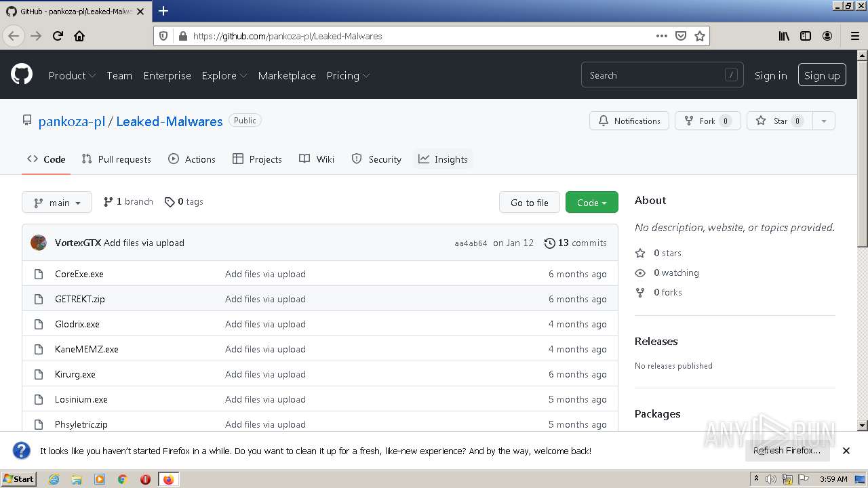Open the Leaked-Malwares repository link
This screenshot has width=868, height=488.
(170, 121)
